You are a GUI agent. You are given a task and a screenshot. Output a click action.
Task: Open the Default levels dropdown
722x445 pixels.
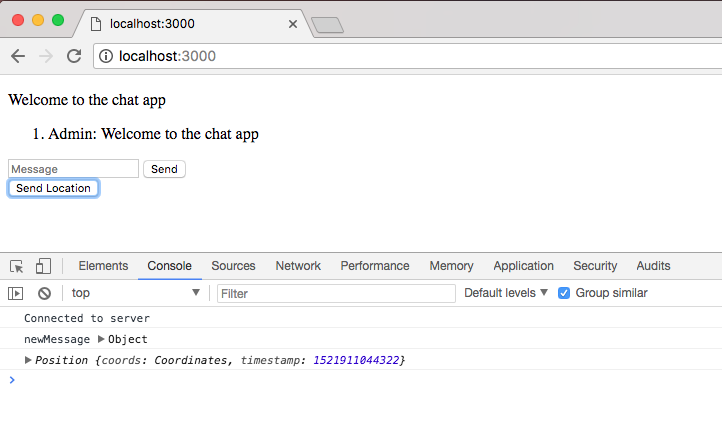click(506, 293)
